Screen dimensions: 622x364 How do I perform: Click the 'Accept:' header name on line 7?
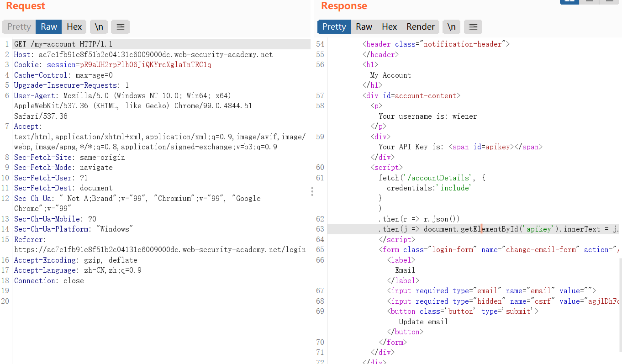click(28, 127)
